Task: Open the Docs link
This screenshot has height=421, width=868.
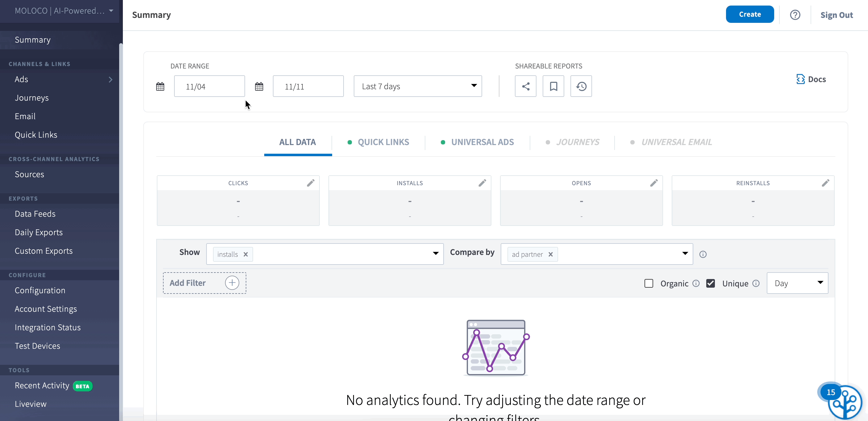Action: 811,79
